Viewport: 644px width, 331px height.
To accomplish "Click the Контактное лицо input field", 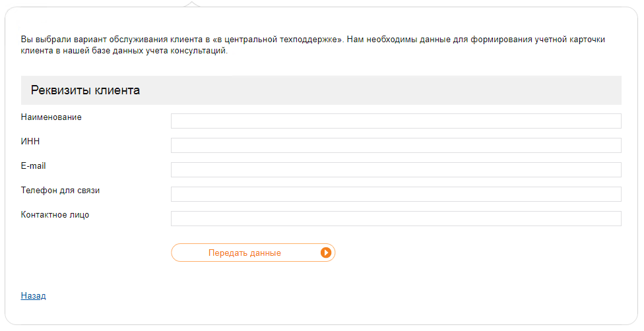I will [x=396, y=218].
